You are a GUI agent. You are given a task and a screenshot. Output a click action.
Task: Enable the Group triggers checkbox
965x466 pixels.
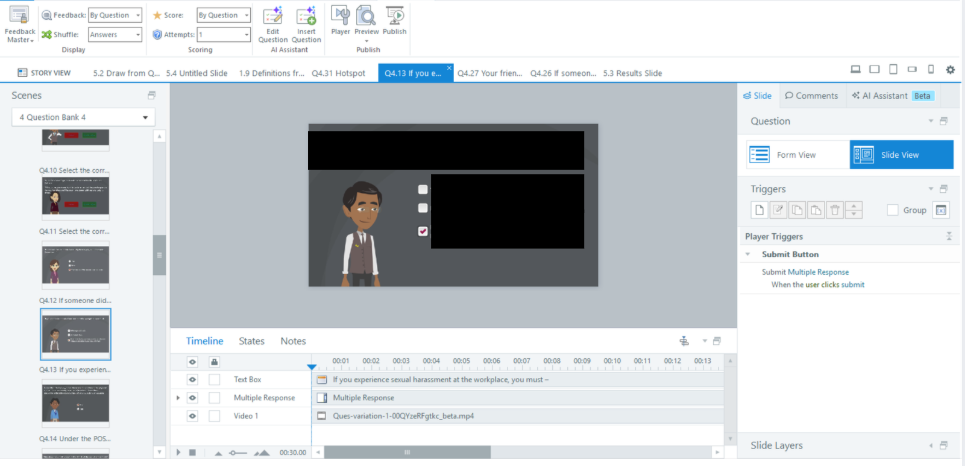tap(892, 210)
